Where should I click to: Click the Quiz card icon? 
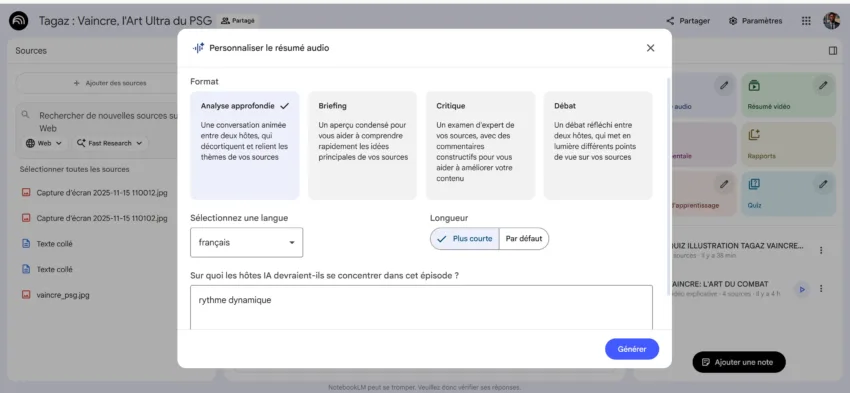754,184
